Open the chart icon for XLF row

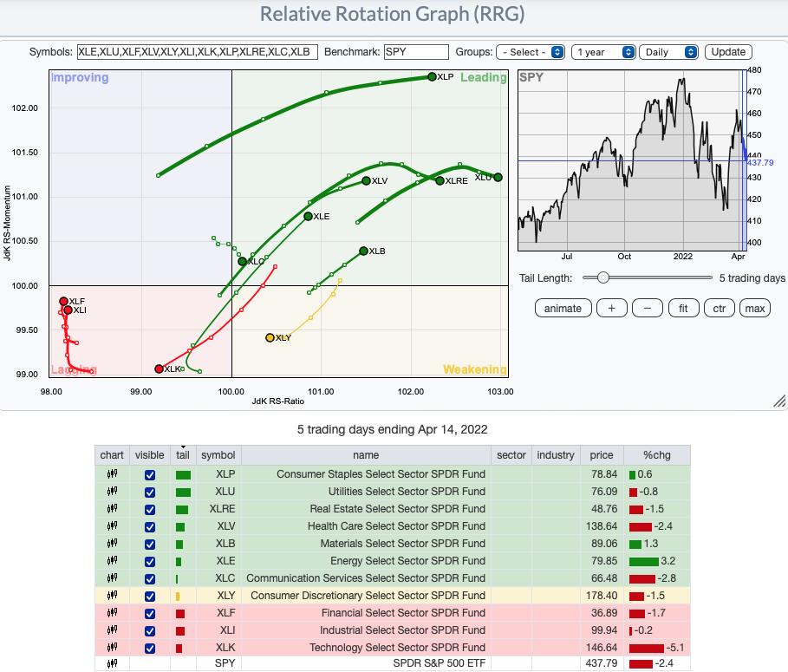pos(112,613)
